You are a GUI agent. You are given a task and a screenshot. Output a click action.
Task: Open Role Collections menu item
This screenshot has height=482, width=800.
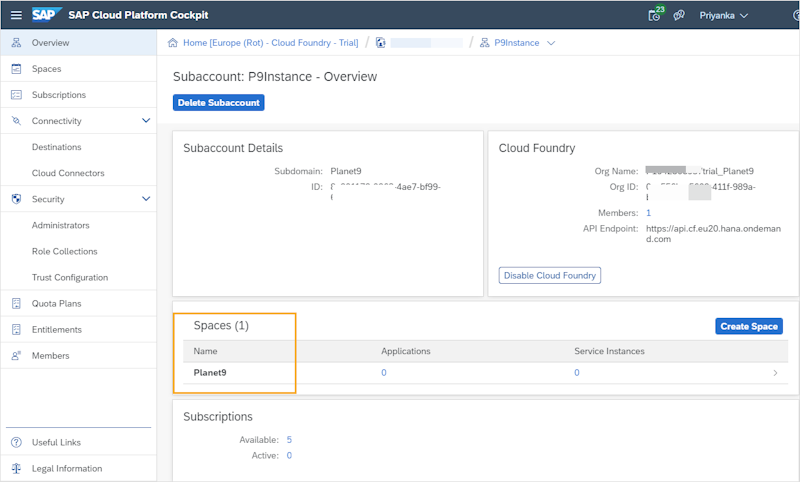point(64,251)
